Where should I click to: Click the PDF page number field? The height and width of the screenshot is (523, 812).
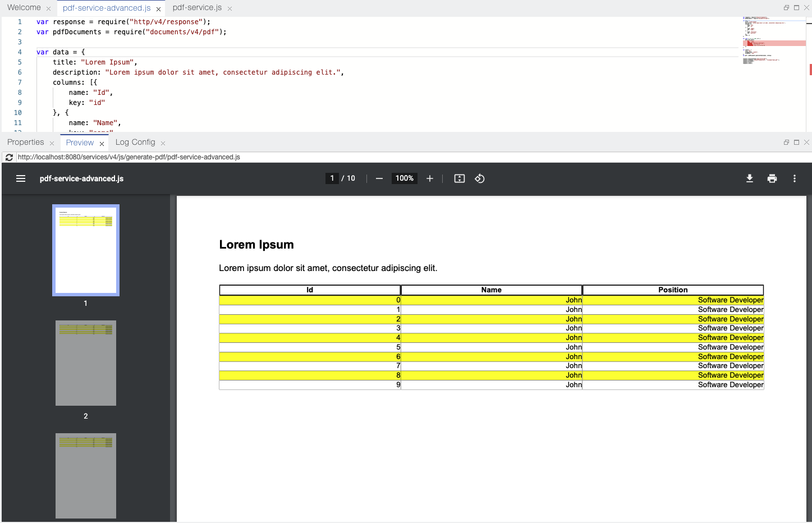pyautogui.click(x=332, y=178)
